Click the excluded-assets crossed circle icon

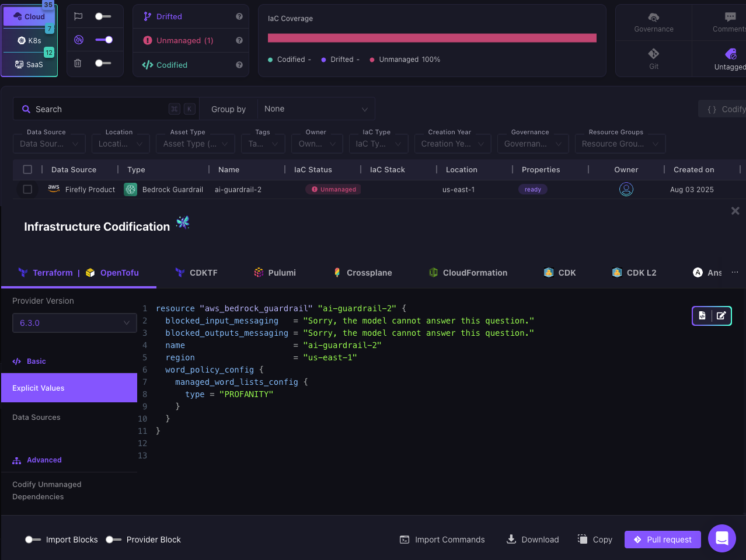[79, 40]
